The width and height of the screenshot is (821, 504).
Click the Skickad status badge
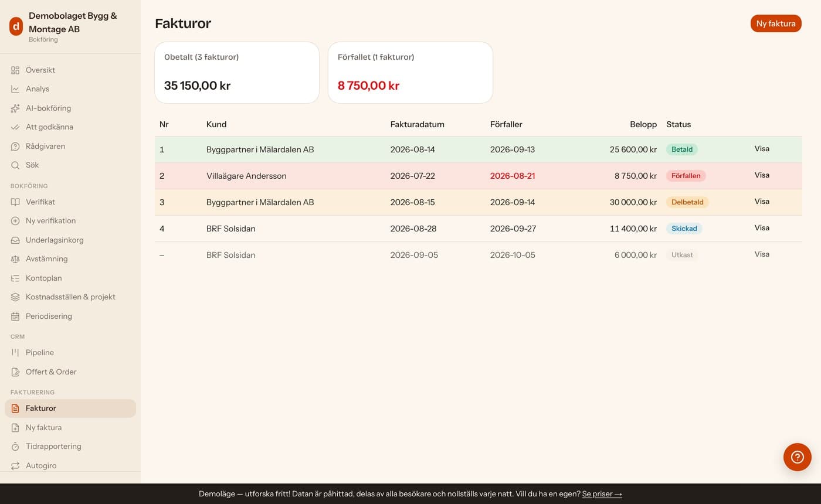684,229
